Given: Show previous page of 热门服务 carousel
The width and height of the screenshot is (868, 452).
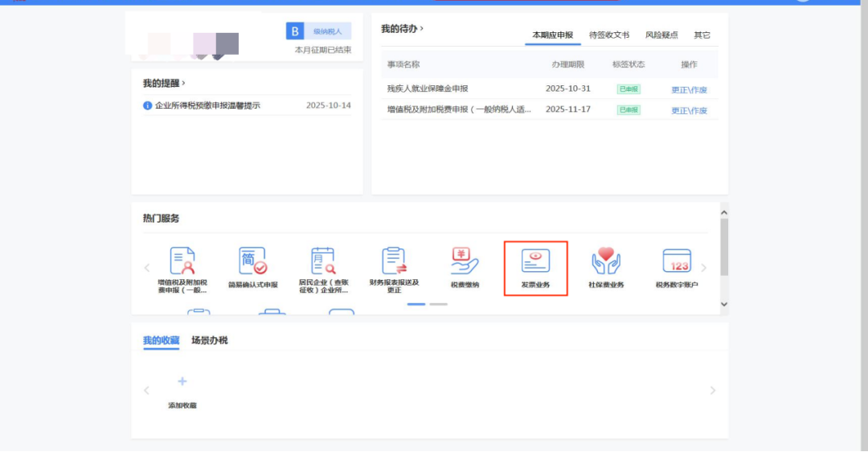Looking at the screenshot, I should click(x=147, y=268).
